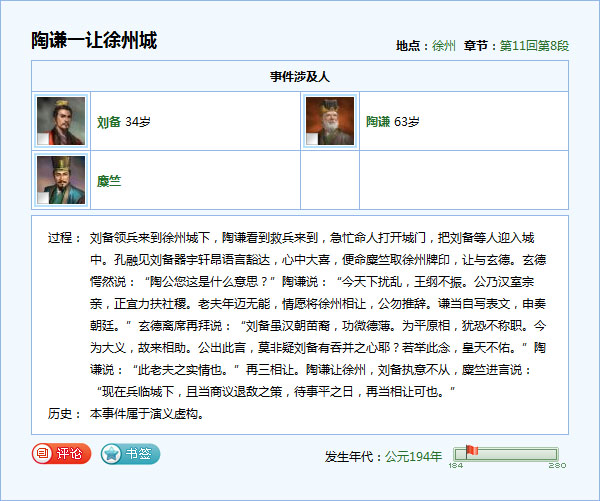Viewport: 600px width, 501px height.
Task: Go to the 徐州 location link
Action: click(444, 46)
